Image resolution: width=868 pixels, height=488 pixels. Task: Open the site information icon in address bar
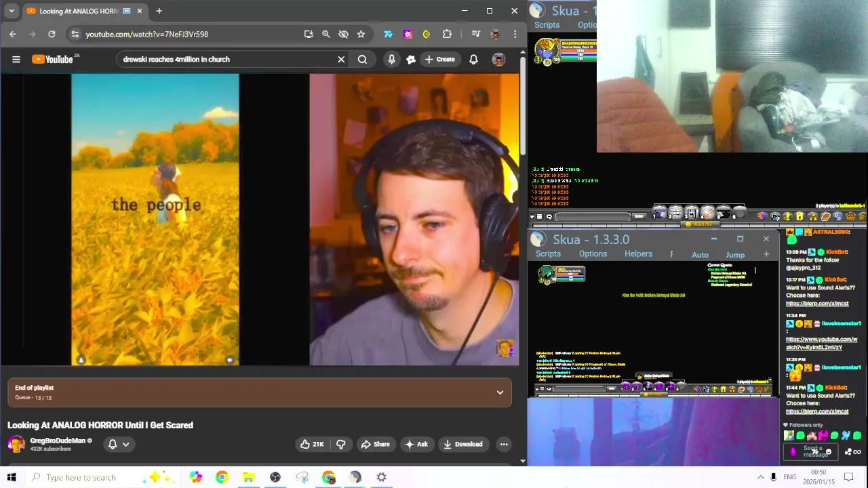[x=75, y=34]
